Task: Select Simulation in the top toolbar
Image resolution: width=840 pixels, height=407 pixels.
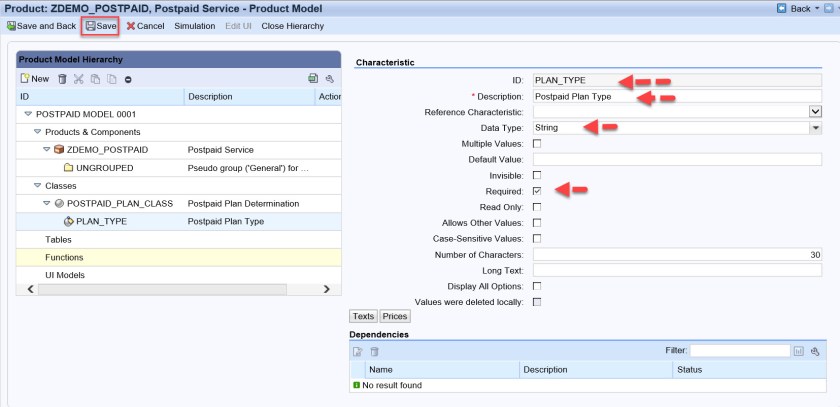Action: (x=194, y=26)
